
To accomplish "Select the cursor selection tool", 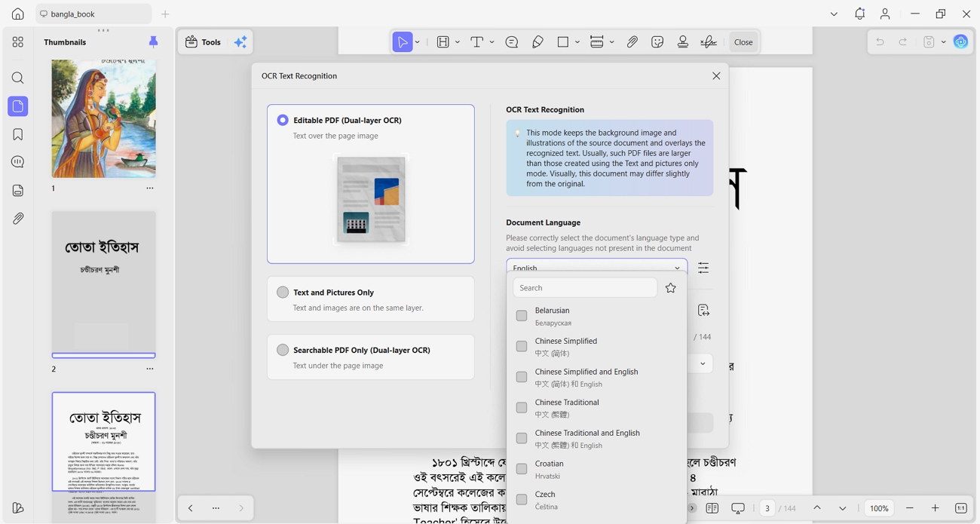I will [403, 42].
